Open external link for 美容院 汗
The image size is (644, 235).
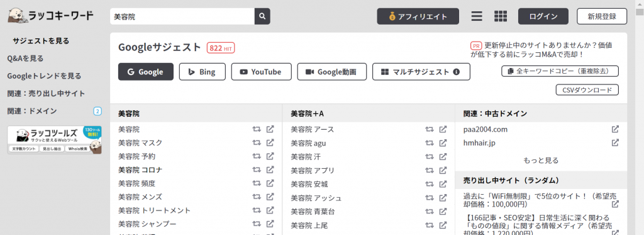tap(443, 157)
